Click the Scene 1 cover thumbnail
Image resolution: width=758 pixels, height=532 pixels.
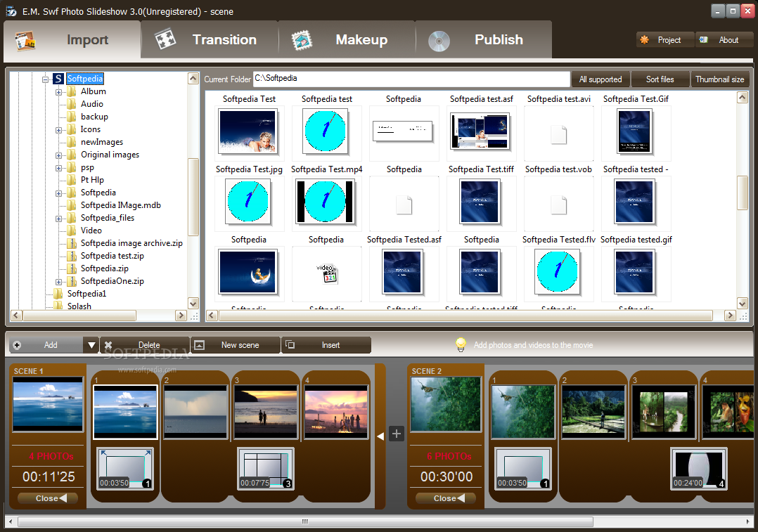[47, 404]
